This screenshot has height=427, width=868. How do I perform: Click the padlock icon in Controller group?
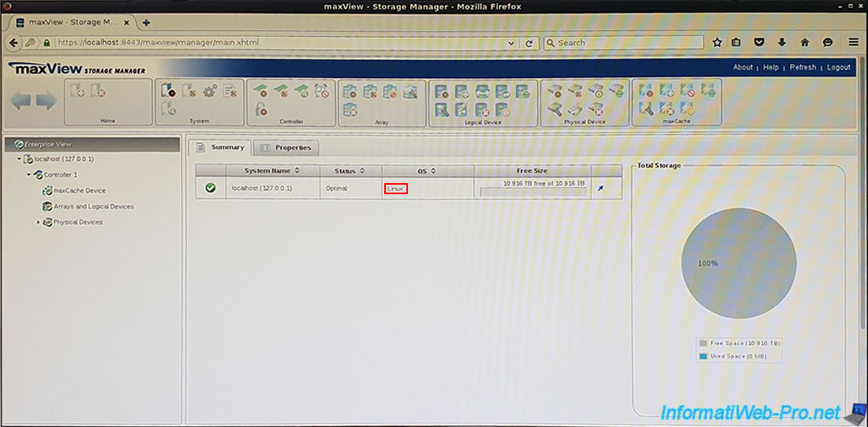[260, 109]
